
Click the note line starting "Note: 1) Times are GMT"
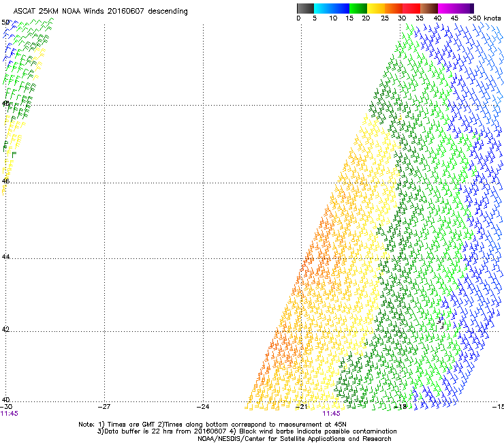coord(212,425)
